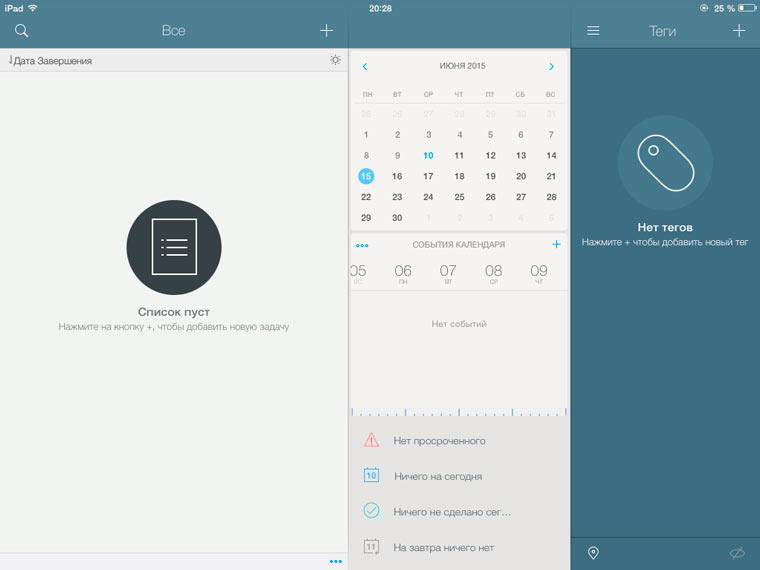Select June 12 in calendar

tap(491, 156)
